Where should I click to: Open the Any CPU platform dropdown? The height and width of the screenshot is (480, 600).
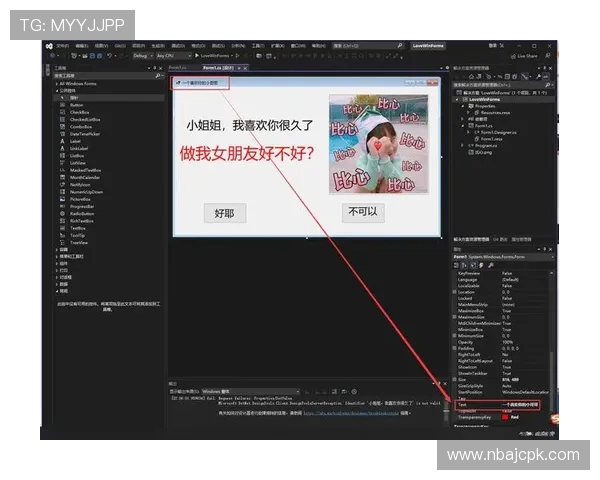(x=174, y=56)
